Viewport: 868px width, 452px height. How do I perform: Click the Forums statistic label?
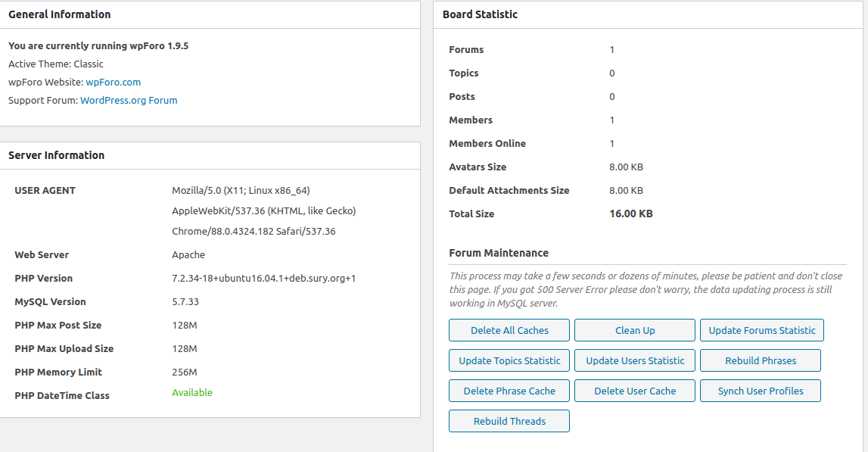click(466, 50)
